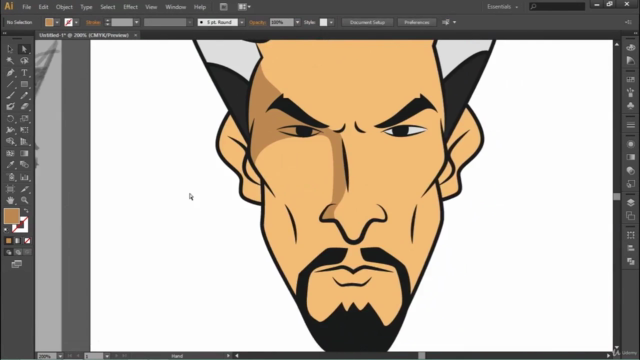This screenshot has width=640, height=360.
Task: Select the Magic Wand tool
Action: 10,61
